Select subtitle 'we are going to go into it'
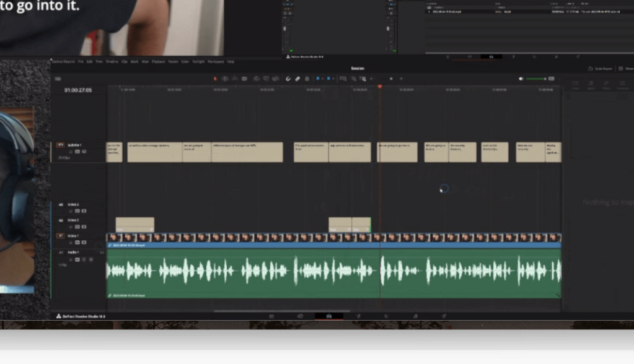This screenshot has height=364, width=634. tap(397, 152)
